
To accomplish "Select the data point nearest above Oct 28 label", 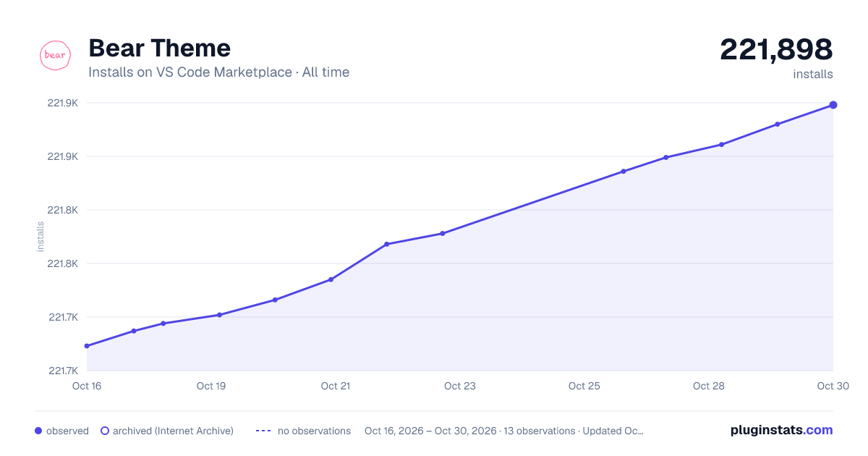I will 722,145.
